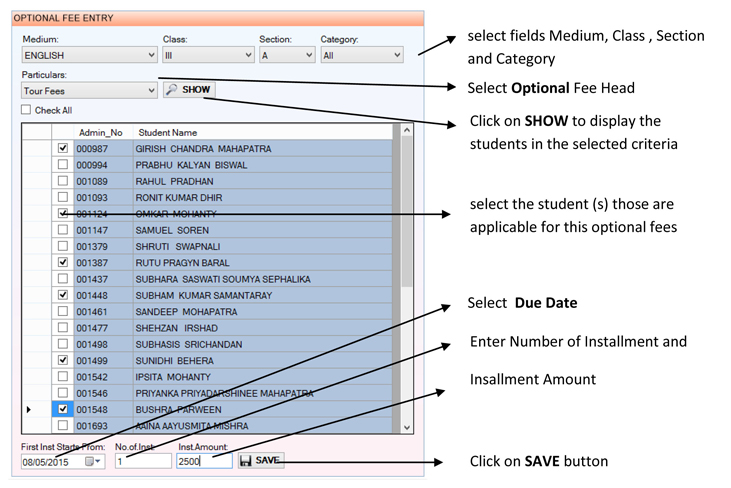Click the student list vertical scrollbar thumb

[407, 212]
